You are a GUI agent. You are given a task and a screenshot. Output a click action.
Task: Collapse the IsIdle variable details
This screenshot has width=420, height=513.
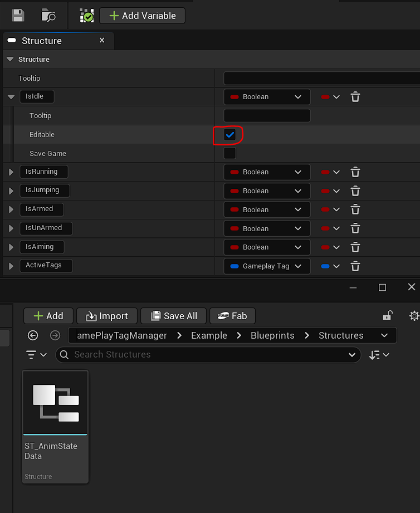click(11, 97)
